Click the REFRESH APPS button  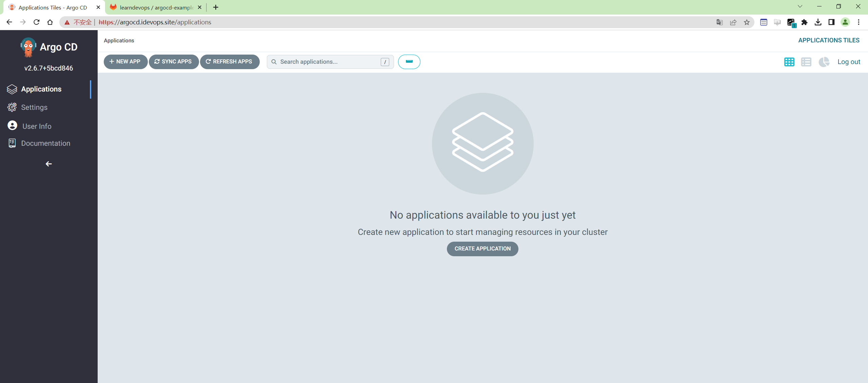pyautogui.click(x=230, y=62)
